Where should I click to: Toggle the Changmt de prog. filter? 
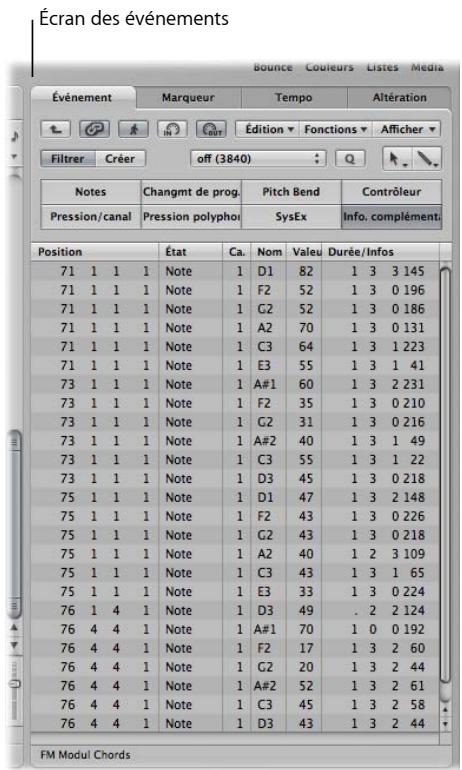click(191, 192)
